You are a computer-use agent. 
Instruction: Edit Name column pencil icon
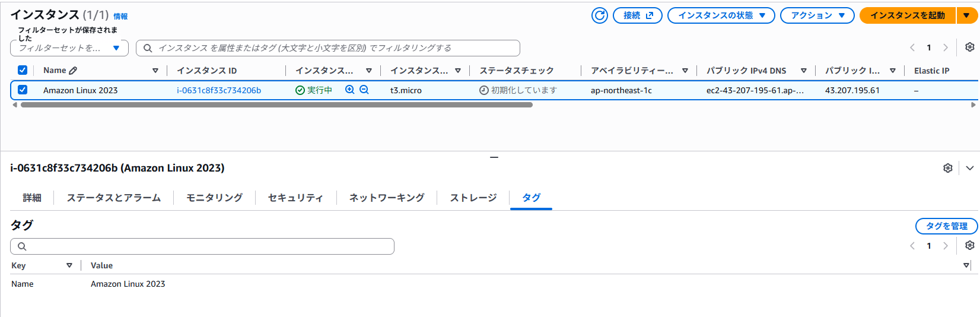point(73,70)
